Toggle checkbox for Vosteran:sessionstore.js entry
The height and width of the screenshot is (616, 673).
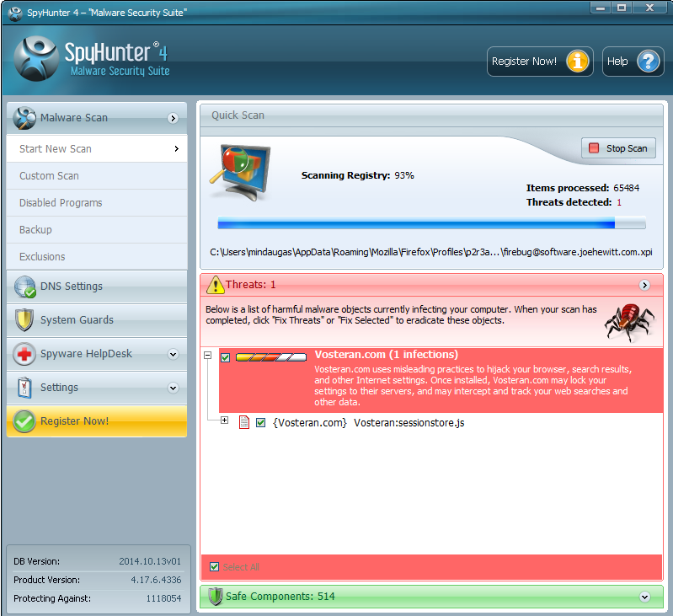260,422
